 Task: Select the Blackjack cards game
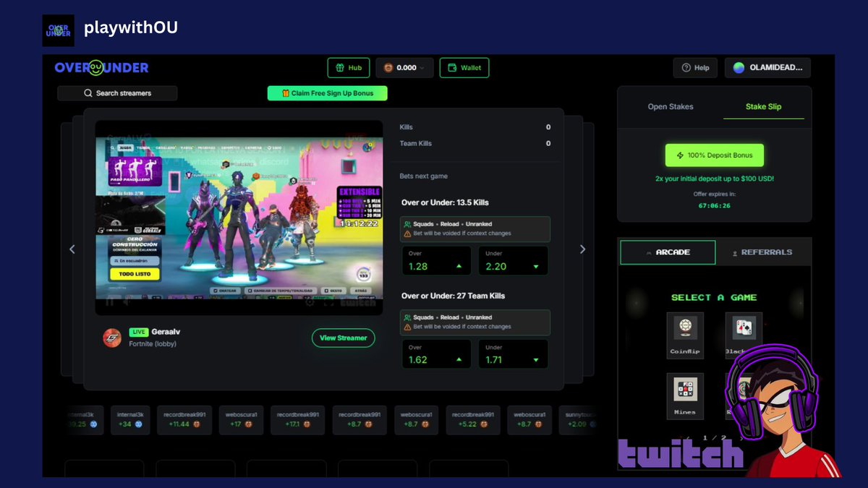(x=744, y=335)
